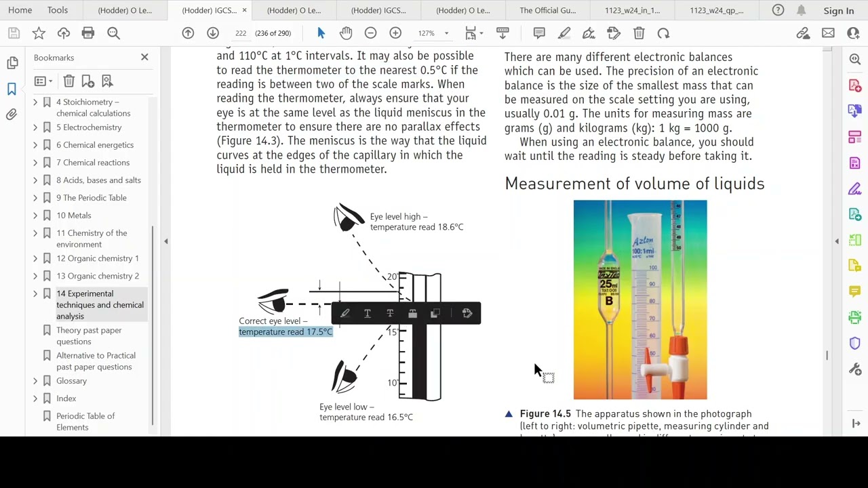Highlight selected text from floating toolbar
The height and width of the screenshot is (488, 868).
(x=344, y=313)
